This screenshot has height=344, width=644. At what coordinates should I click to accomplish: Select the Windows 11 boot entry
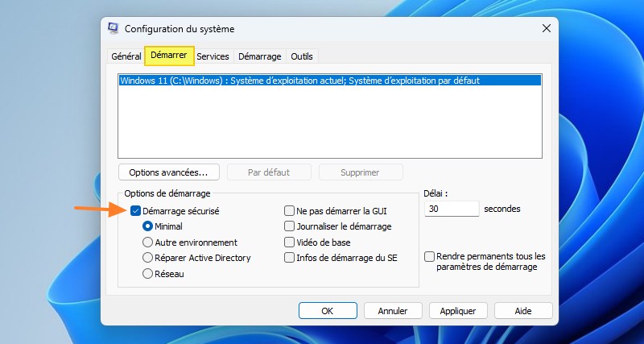(x=330, y=81)
